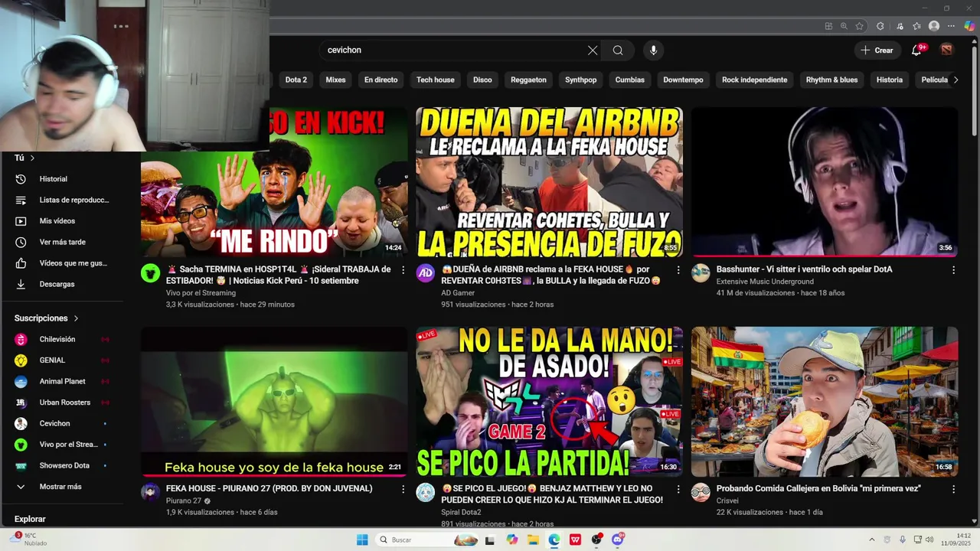Open Descargas download icon
The image size is (980, 551).
tap(21, 284)
